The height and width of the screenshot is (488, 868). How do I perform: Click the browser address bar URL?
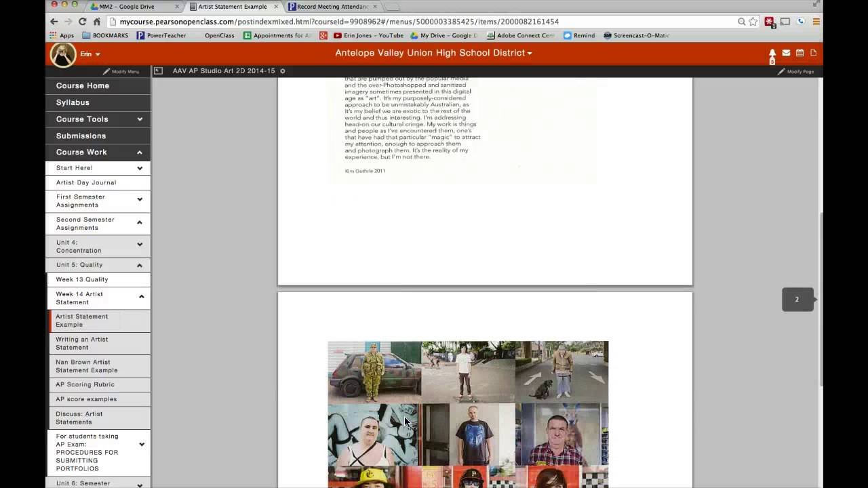click(339, 22)
